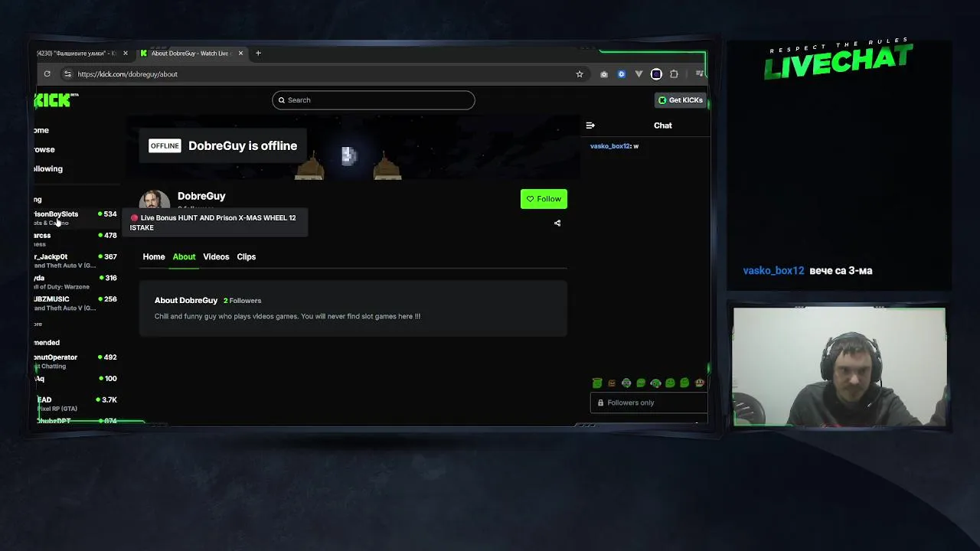Select the "About DobreGuy - Watch Live" tab
This screenshot has height=551, width=980.
point(190,54)
